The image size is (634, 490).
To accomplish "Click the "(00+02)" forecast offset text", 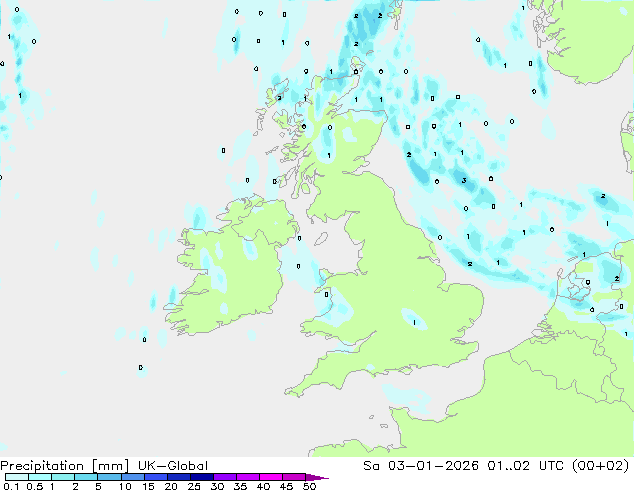I will click(601, 466).
